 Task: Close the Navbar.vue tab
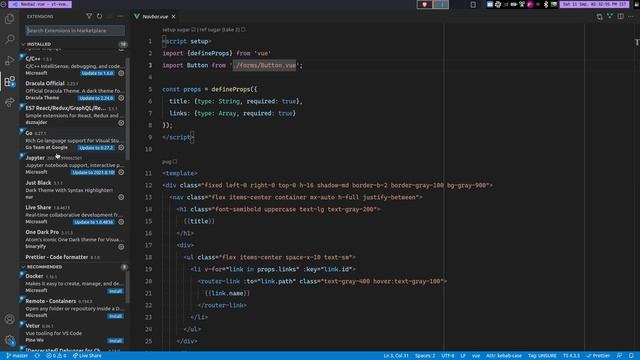173,16
